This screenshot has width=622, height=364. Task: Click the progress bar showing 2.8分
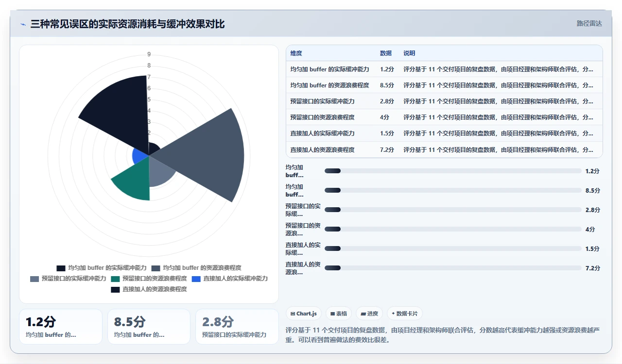pyautogui.click(x=453, y=210)
